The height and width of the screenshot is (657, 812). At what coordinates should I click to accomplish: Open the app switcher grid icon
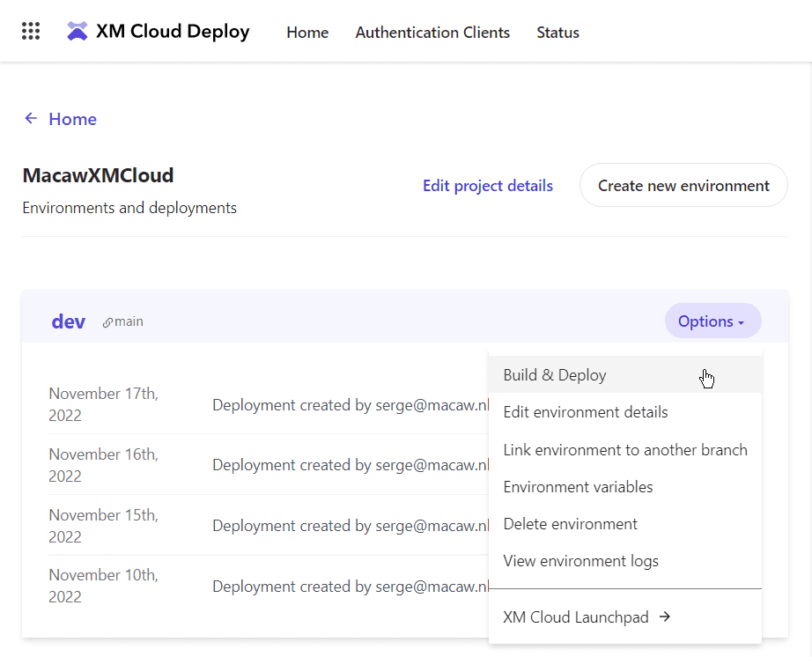pos(31,32)
